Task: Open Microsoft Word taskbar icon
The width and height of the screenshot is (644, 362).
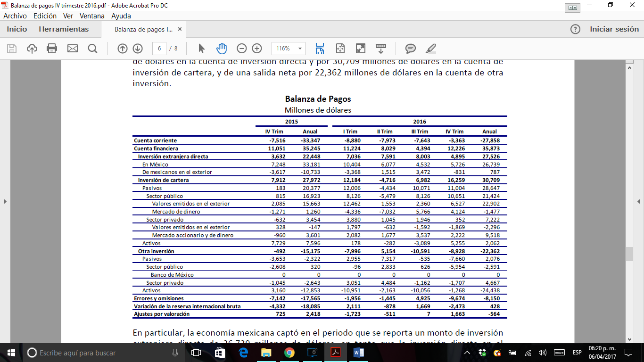Action: pos(358,353)
